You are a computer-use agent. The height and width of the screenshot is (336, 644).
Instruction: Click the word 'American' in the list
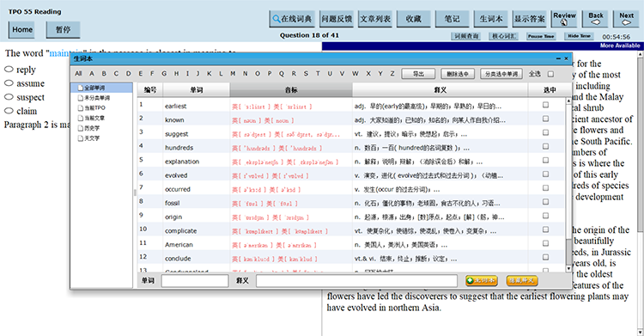[x=179, y=245]
